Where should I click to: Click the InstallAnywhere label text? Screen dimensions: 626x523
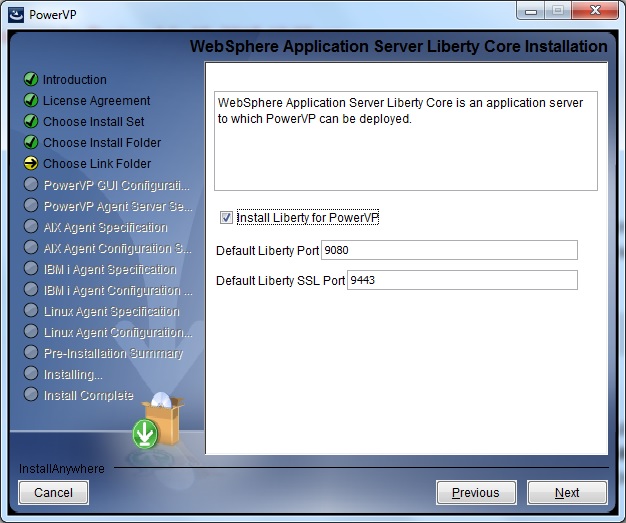[x=61, y=469]
